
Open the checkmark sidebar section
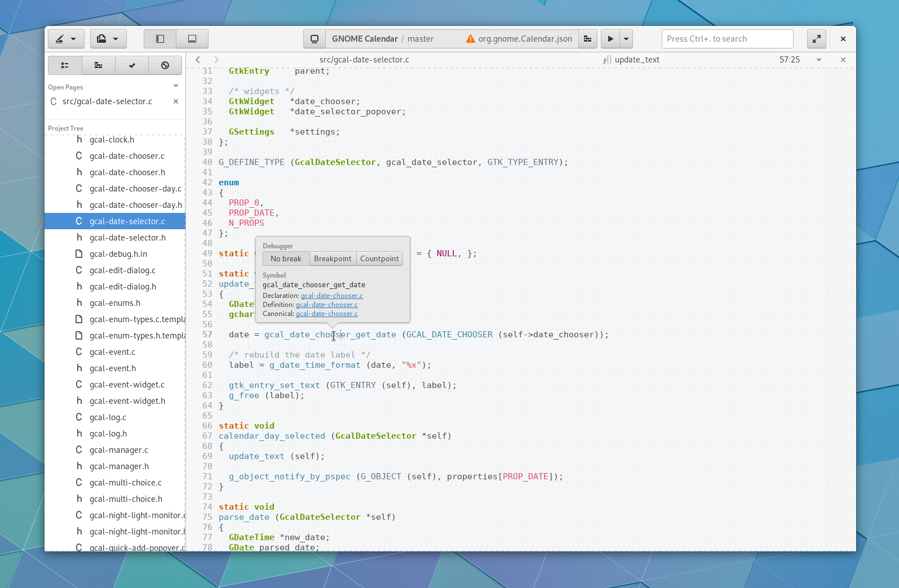point(132,65)
